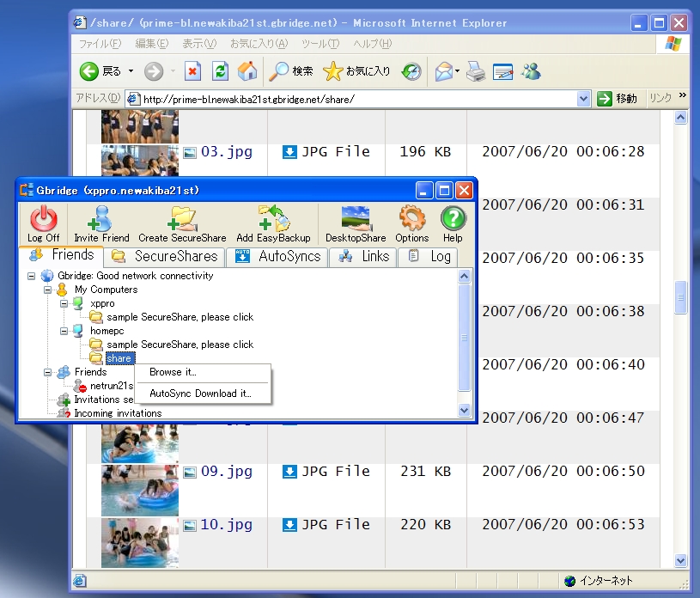The height and width of the screenshot is (598, 700).
Task: Expand the IE links toolbar chevron
Action: pyautogui.click(x=682, y=95)
